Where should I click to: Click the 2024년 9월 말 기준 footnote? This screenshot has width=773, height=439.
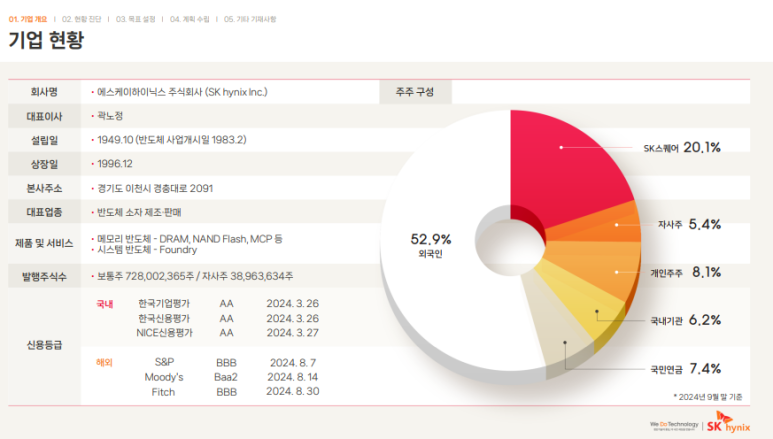(708, 397)
